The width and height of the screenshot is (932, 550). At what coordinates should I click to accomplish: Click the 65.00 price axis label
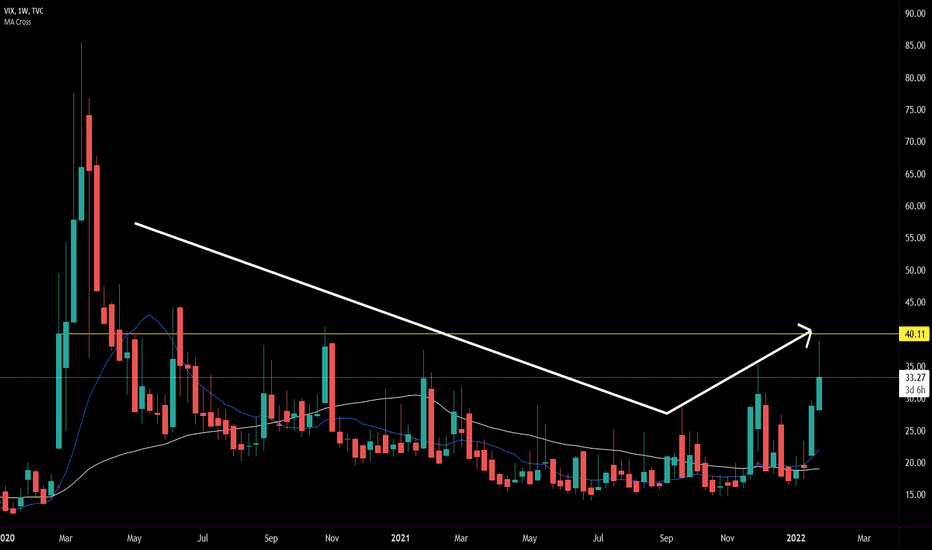pos(915,174)
